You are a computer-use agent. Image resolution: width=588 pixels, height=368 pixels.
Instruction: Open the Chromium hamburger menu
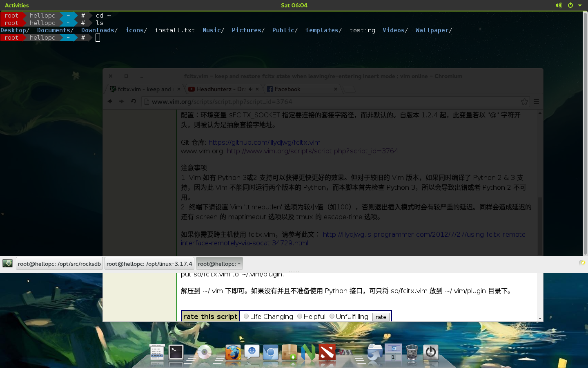537,101
